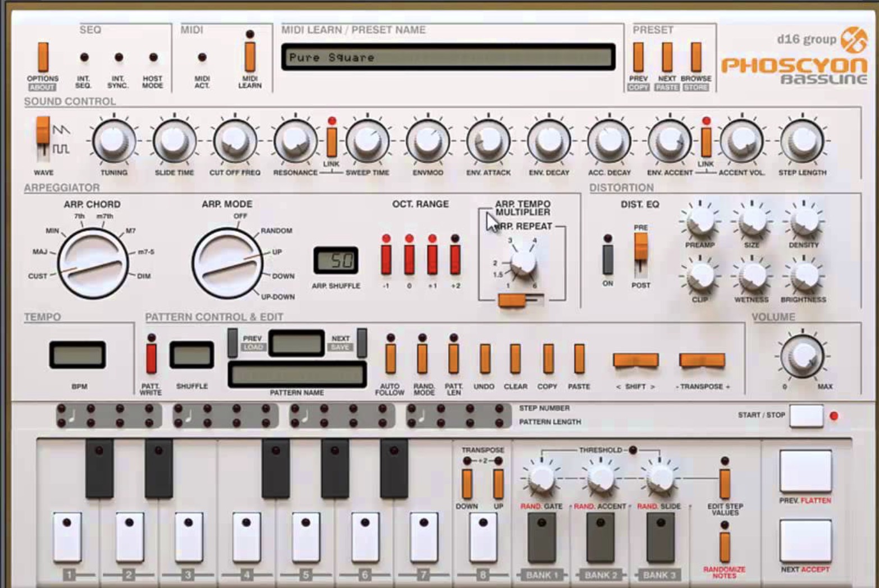Screen dimensions: 879x588
Task: Click the ARP. SHUFFLE value display
Action: pyautogui.click(x=336, y=260)
